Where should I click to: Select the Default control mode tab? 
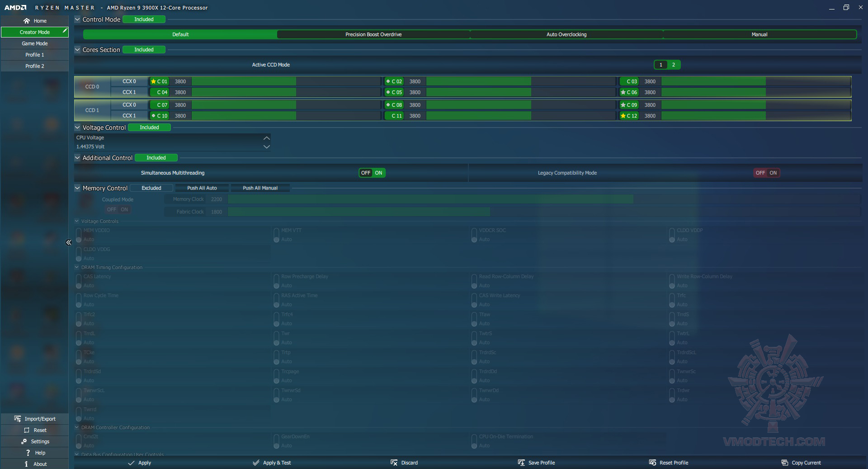point(180,34)
